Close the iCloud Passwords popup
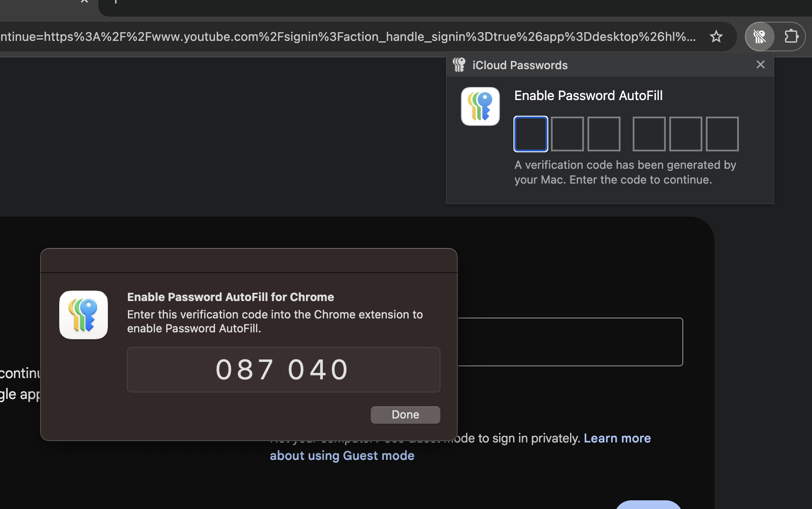812x509 pixels. click(760, 65)
